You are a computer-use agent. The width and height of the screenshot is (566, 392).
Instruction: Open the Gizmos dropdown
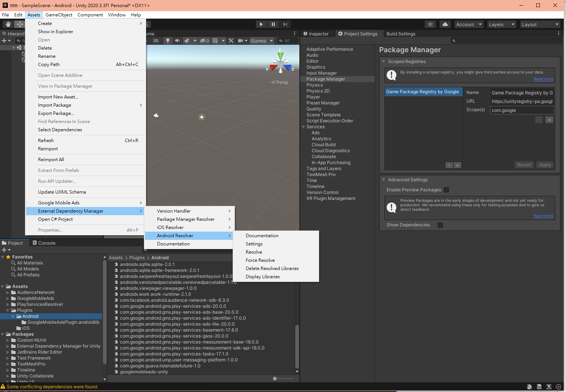[262, 41]
